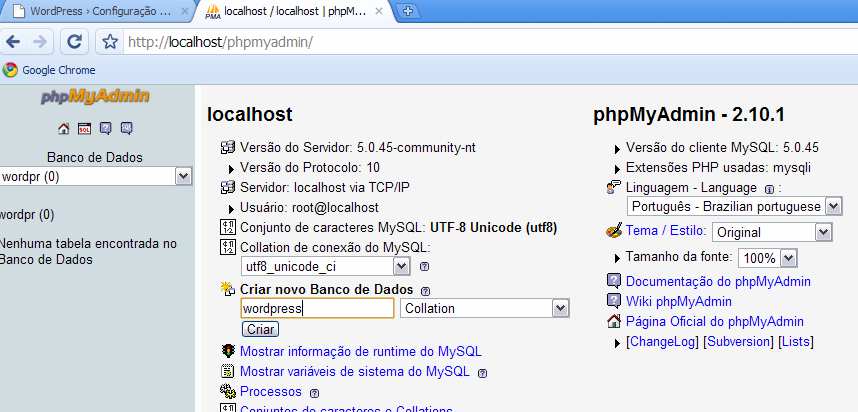Click 'Nenhuma tabela encontrada no Banco de Dados' text
The image size is (858, 412).
click(89, 251)
